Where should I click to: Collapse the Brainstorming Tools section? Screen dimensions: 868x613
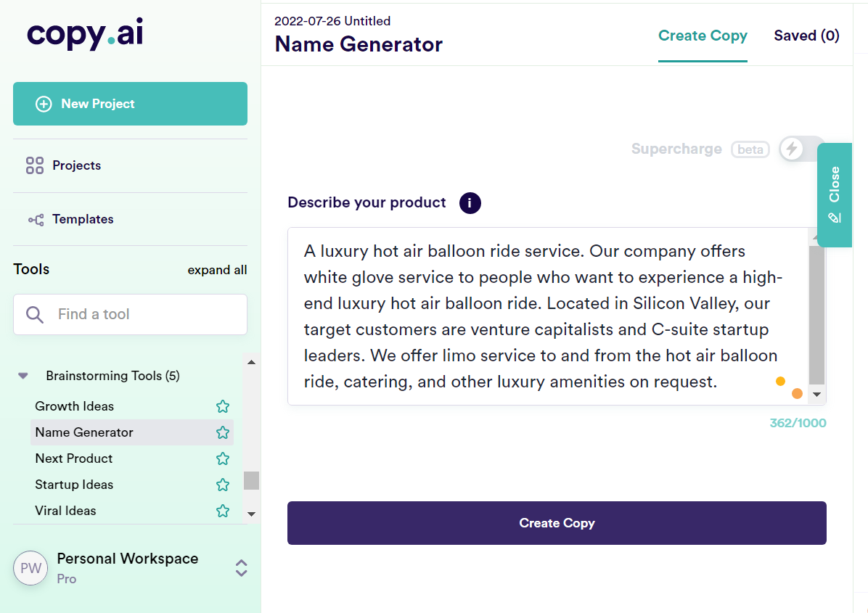click(x=22, y=375)
